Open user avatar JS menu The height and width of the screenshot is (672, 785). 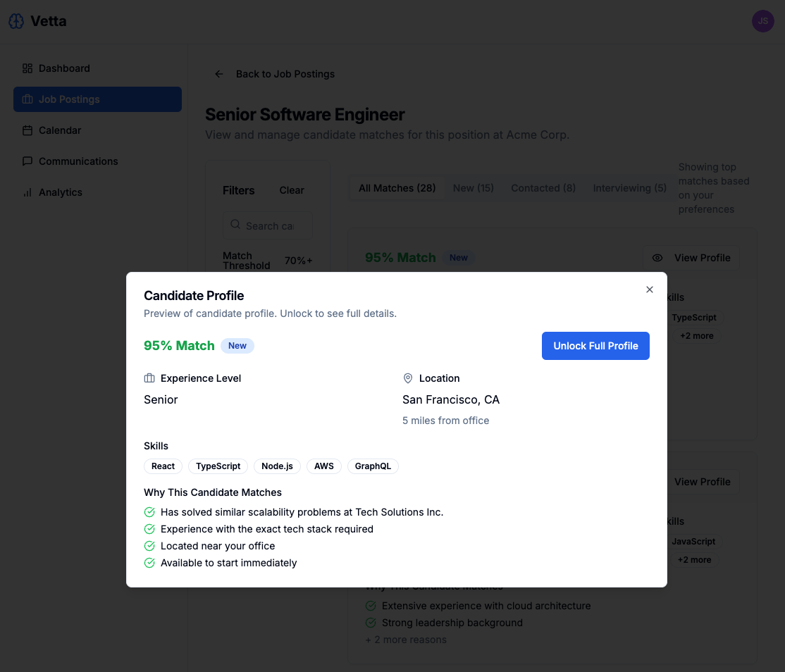pyautogui.click(x=762, y=21)
